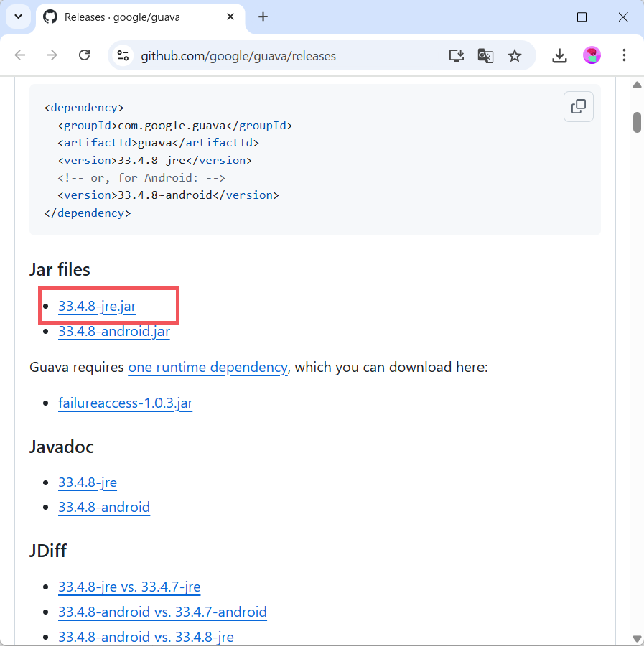Click the GitHub logo on the tab
Screen dimensions: 644x649
[x=50, y=16]
